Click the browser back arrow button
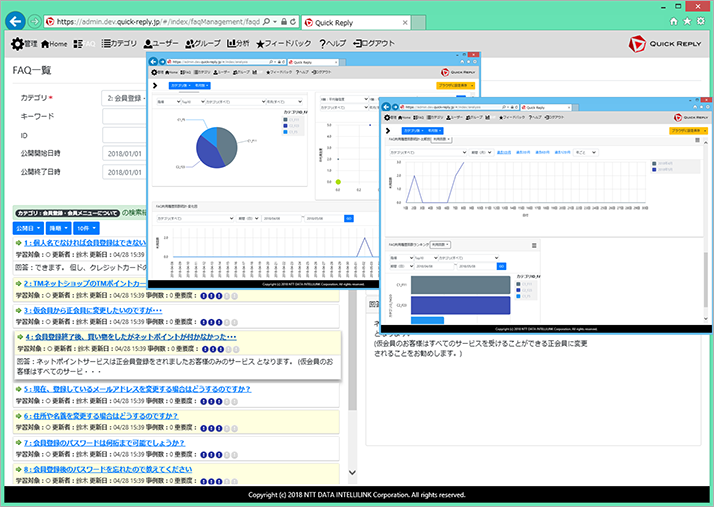This screenshot has height=507, width=714. [15, 21]
